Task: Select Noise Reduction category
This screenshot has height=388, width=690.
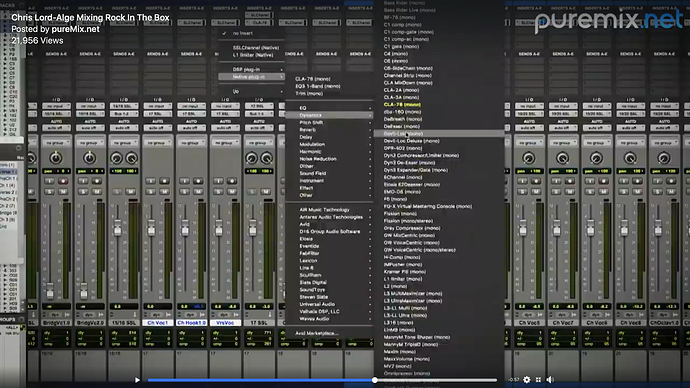Action: tap(330, 159)
